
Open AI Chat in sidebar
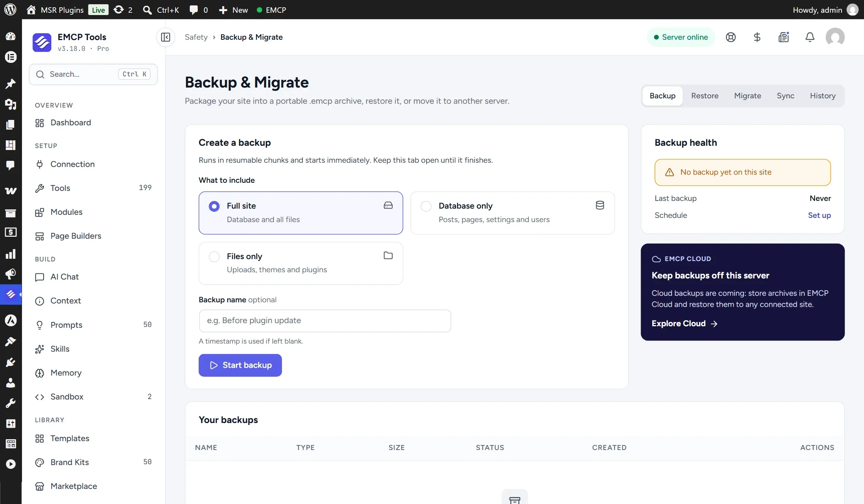point(93,277)
